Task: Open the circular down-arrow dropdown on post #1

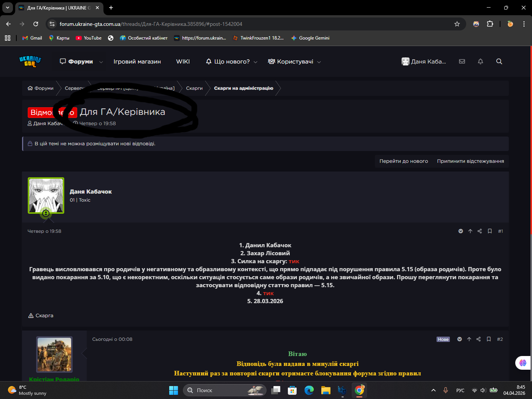Action: coord(461,231)
